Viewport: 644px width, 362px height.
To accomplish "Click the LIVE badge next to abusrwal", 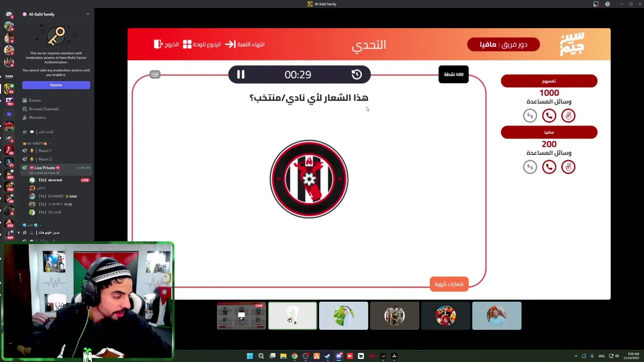I will (85, 180).
